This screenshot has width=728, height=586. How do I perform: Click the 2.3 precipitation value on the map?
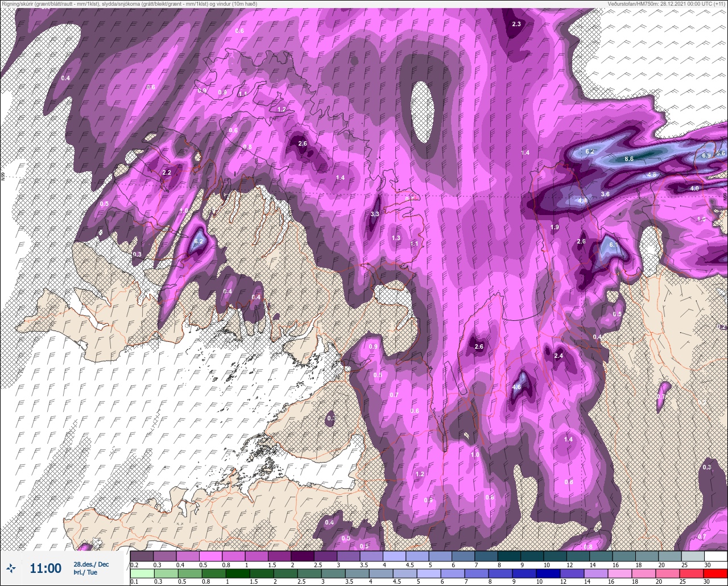click(x=516, y=24)
